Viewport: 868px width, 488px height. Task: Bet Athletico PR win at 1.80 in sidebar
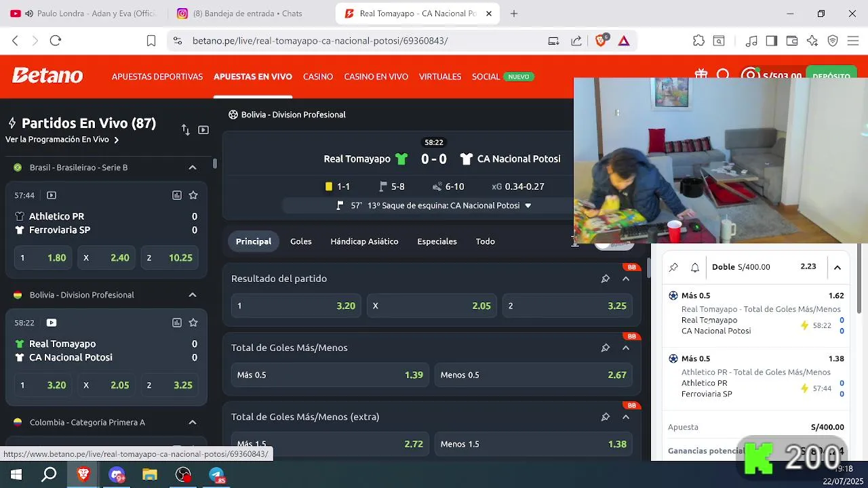pos(43,258)
